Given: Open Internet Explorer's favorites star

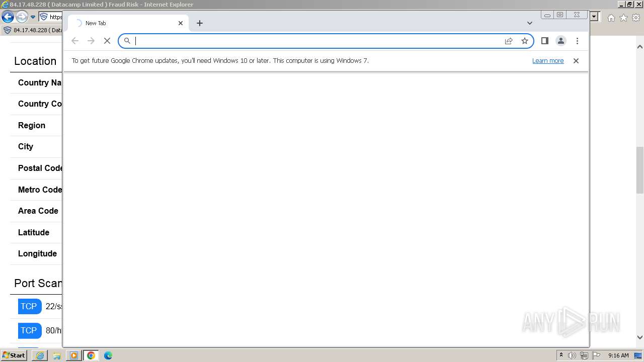Looking at the screenshot, I should tap(624, 18).
